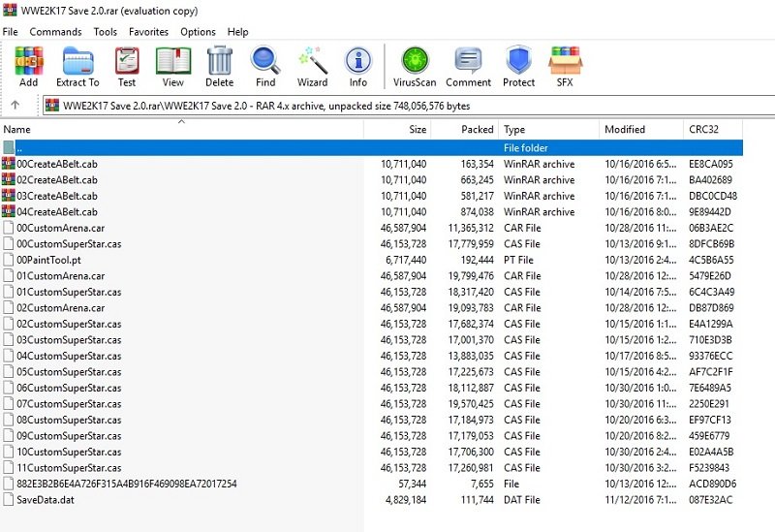Select 02CustomSuperStar.cas file name
Screen dimensions: 775x532
click(x=69, y=324)
